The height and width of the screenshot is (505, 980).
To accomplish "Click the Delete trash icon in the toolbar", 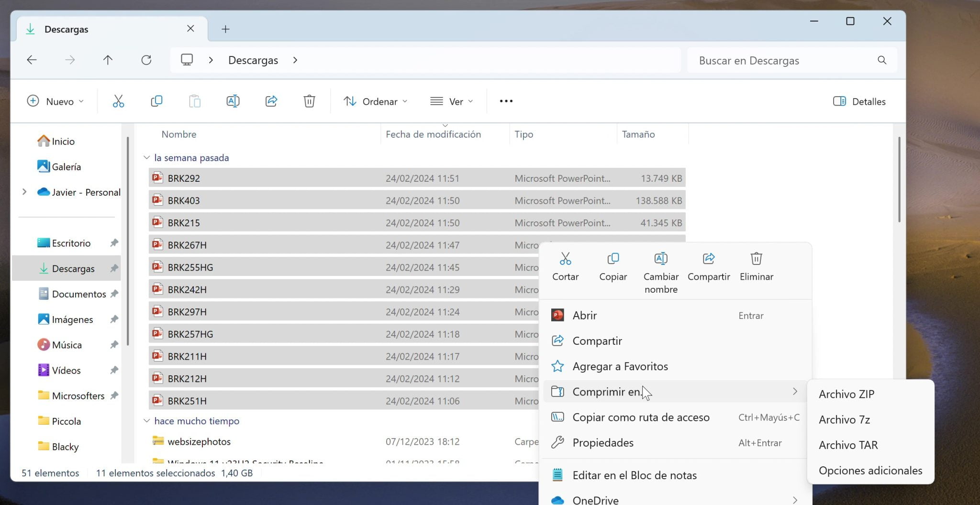I will pyautogui.click(x=309, y=101).
